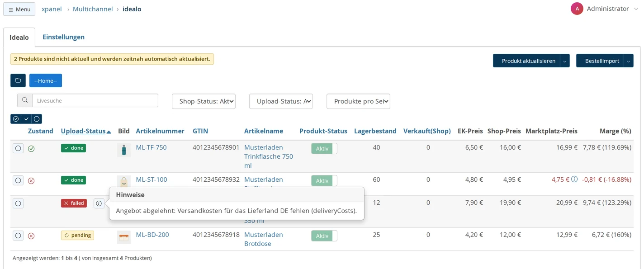This screenshot has width=644, height=269.
Task: Focus the Livesuche search field
Action: (95, 100)
